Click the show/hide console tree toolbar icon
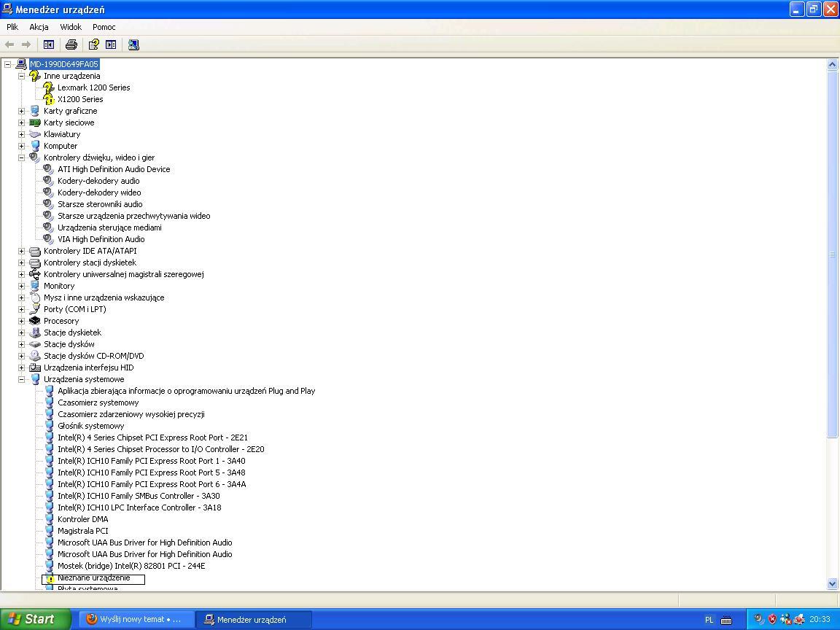840x630 pixels. point(49,44)
